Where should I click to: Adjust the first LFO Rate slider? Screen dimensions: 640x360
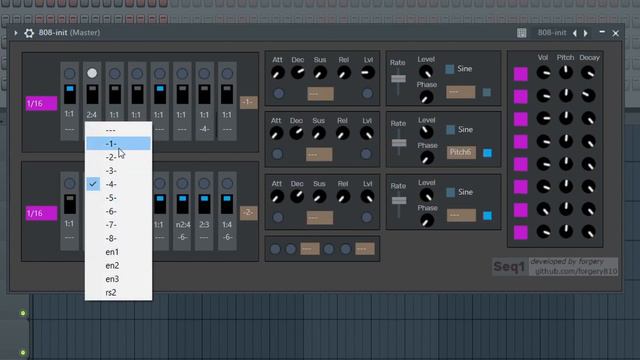click(398, 79)
